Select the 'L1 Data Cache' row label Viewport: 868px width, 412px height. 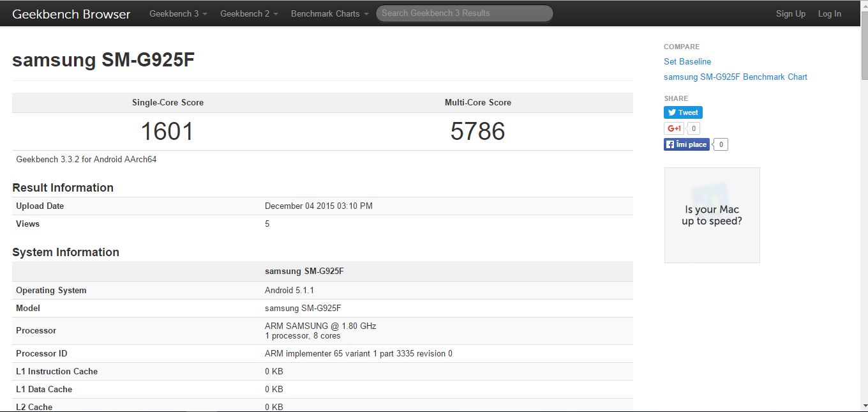(44, 389)
